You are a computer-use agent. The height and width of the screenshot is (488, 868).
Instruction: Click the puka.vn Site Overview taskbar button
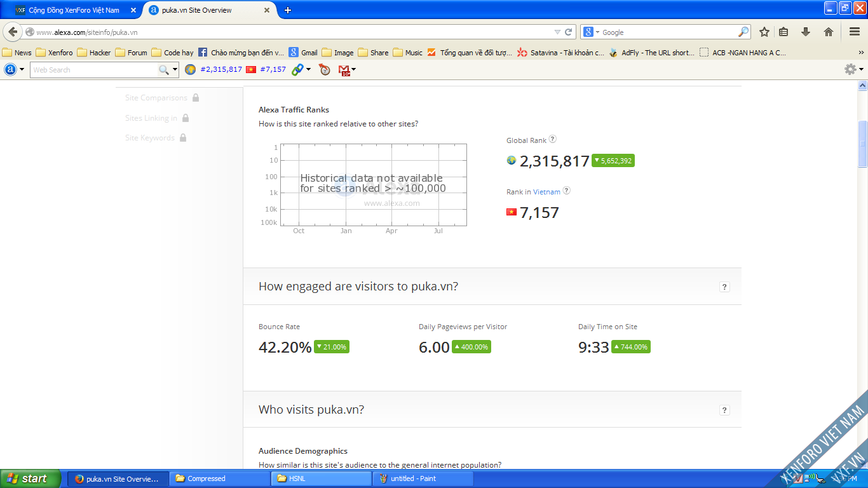tap(118, 478)
